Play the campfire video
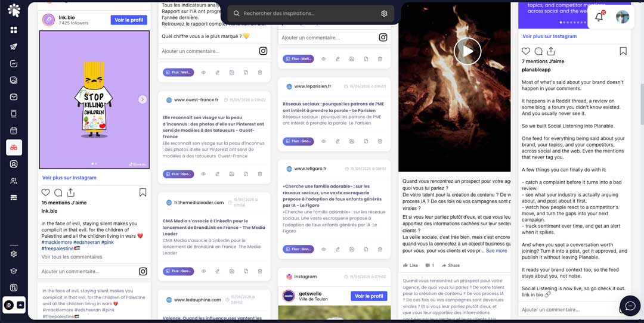This screenshot has width=644, height=323. click(467, 51)
